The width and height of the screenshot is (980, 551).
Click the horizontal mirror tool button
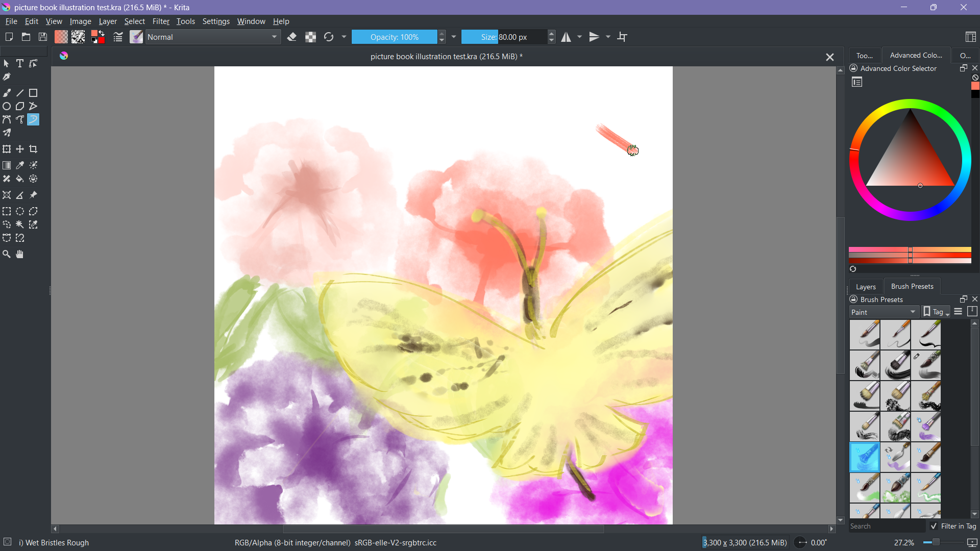[x=567, y=37]
